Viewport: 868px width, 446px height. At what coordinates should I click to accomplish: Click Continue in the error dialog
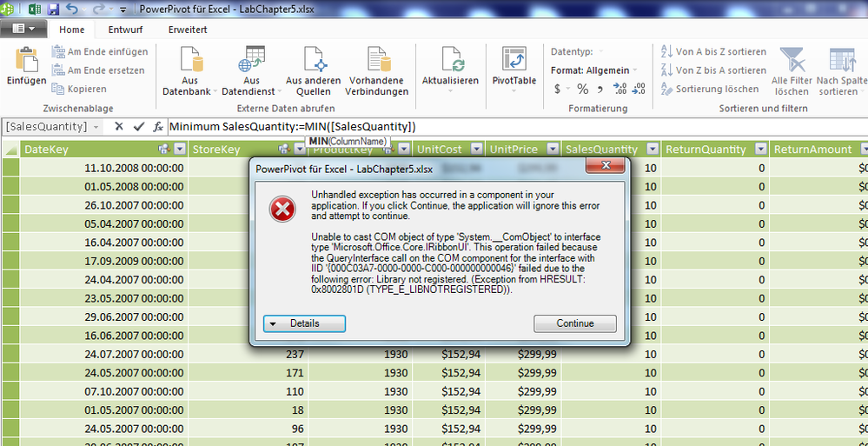click(574, 323)
